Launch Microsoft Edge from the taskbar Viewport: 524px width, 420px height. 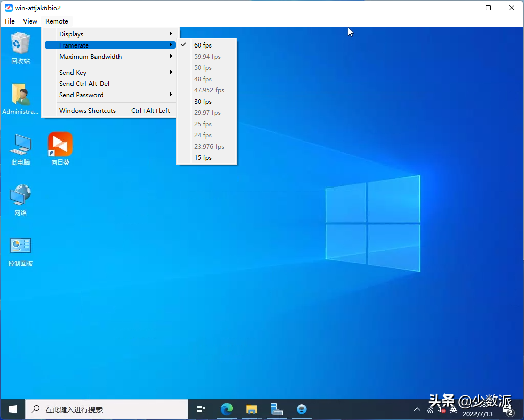(227, 409)
